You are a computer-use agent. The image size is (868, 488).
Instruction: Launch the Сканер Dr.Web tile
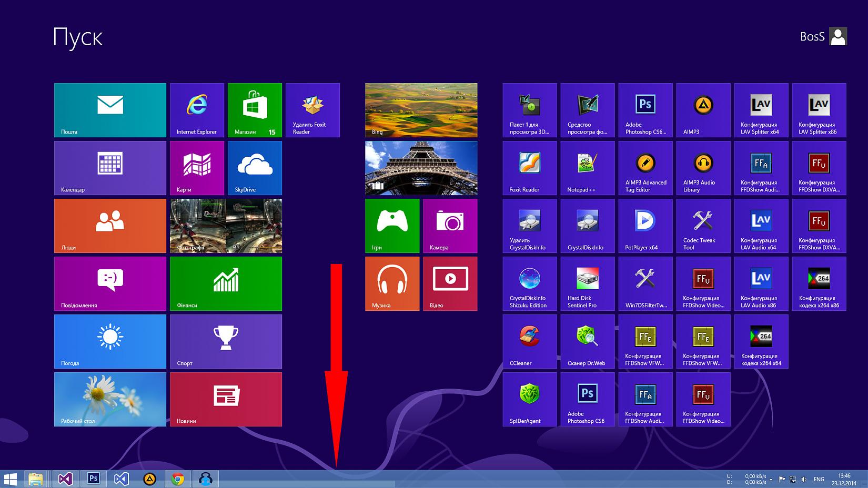pos(588,341)
